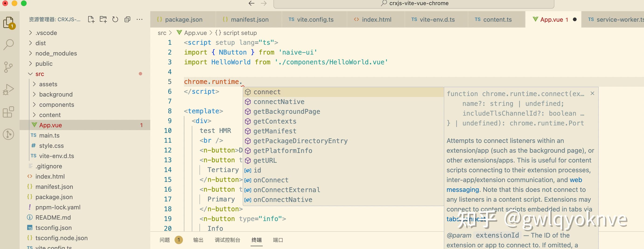Refresh the explorer file tree
Viewport: 644px width, 249px height.
pos(115,20)
